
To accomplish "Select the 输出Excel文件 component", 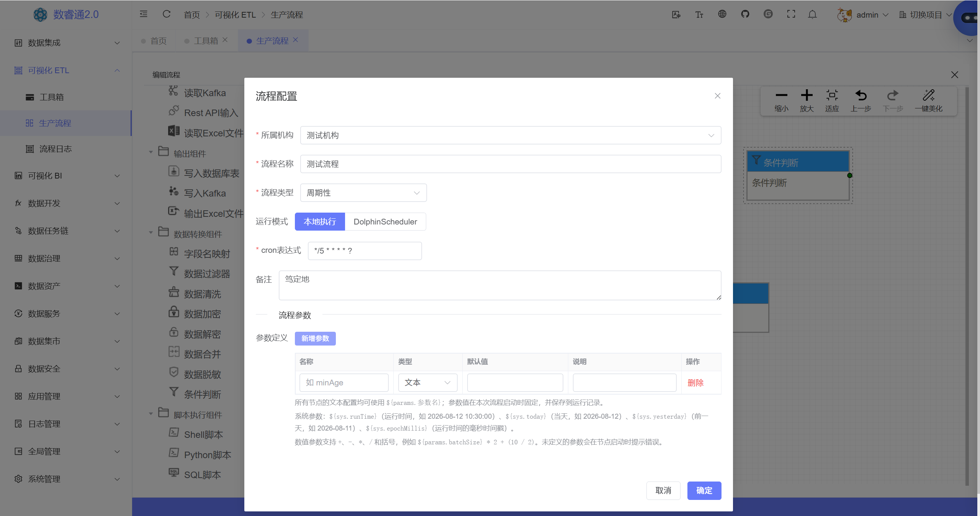I will [x=206, y=213].
